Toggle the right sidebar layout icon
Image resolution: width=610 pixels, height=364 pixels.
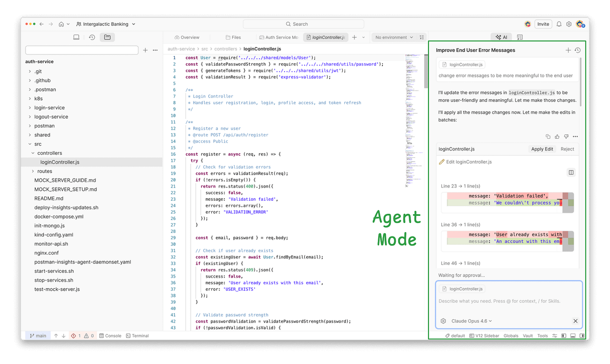point(582,336)
